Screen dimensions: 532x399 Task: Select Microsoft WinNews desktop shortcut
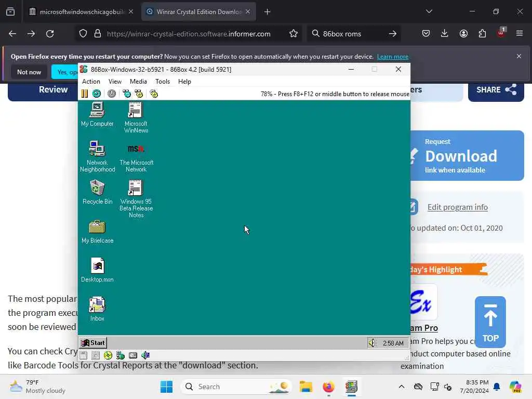click(x=136, y=117)
